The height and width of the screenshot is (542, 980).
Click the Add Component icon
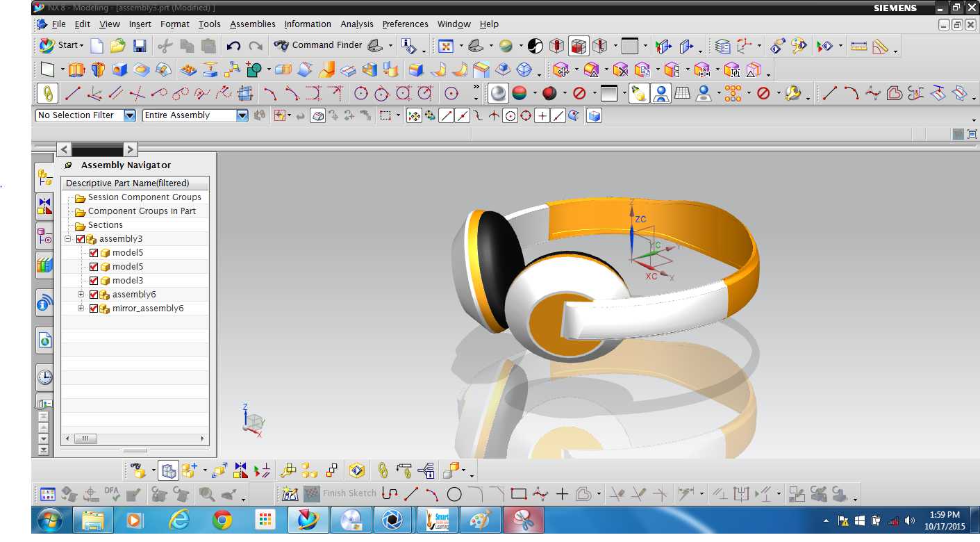(x=189, y=470)
